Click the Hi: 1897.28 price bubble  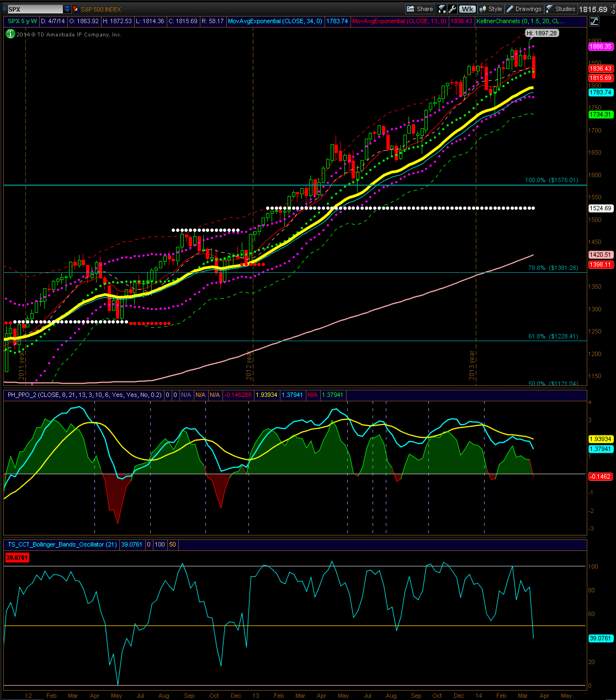[541, 33]
